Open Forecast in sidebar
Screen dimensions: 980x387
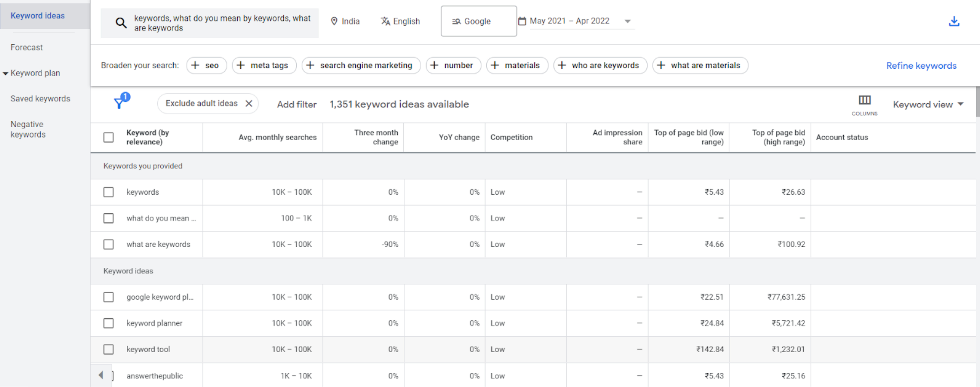(27, 48)
